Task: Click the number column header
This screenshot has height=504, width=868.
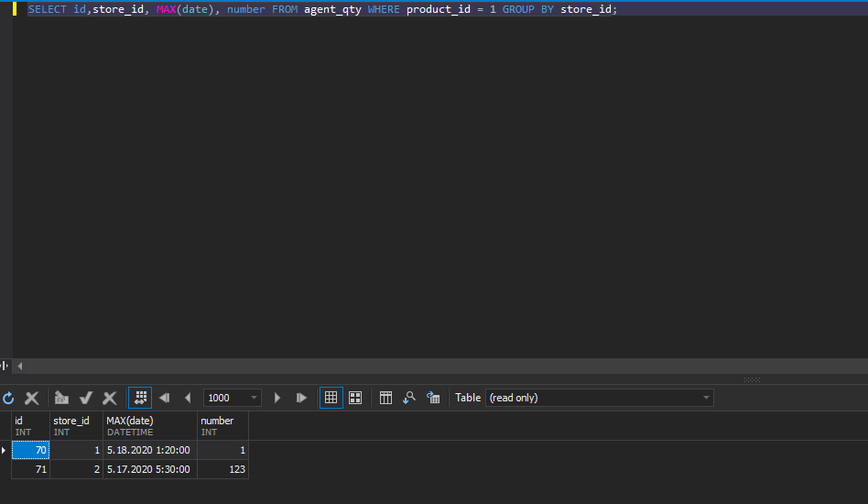Action: 222,426
